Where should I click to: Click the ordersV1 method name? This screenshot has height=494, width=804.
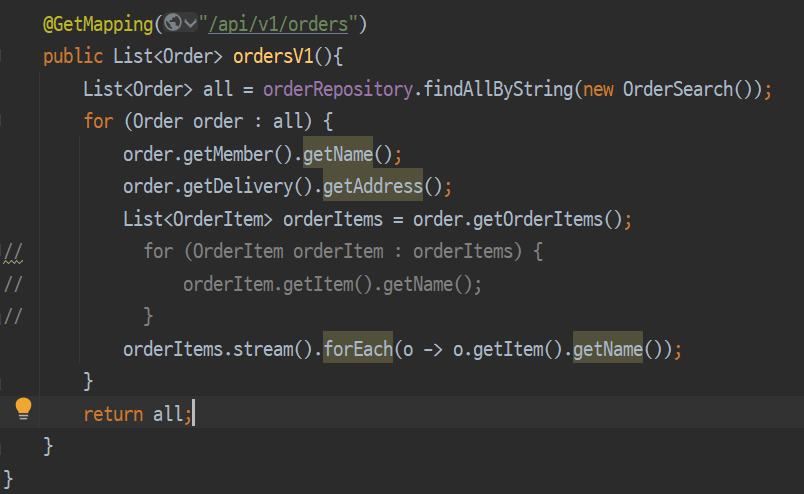[x=273, y=56]
